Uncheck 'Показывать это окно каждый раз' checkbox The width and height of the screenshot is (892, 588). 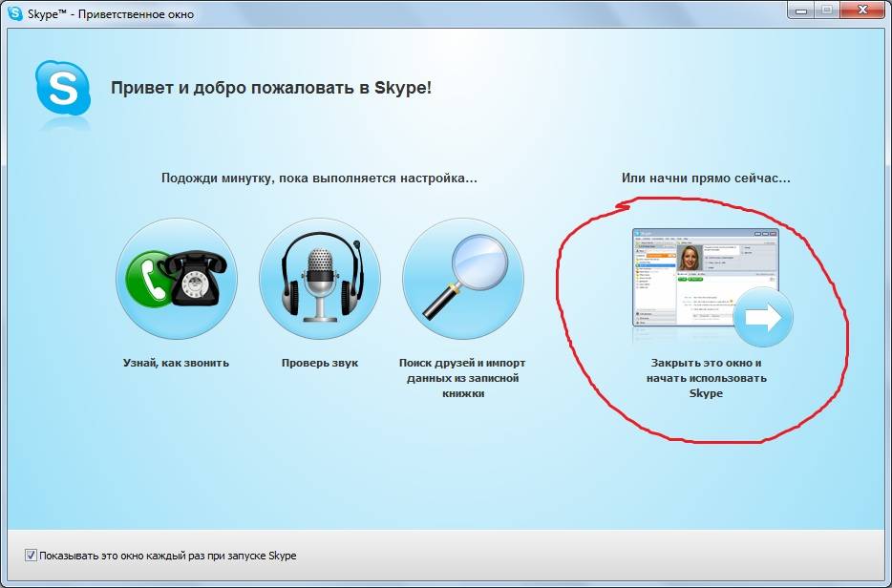[31, 555]
